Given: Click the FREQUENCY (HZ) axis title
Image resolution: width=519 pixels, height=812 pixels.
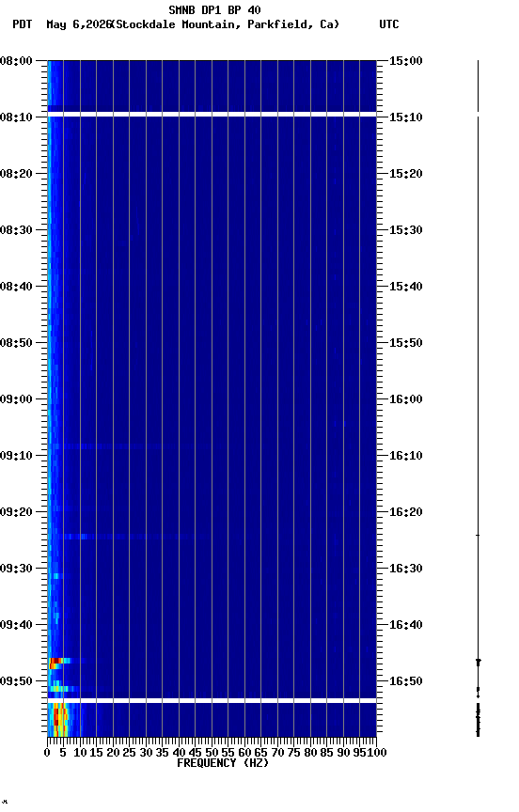Looking at the screenshot, I should 223,763.
